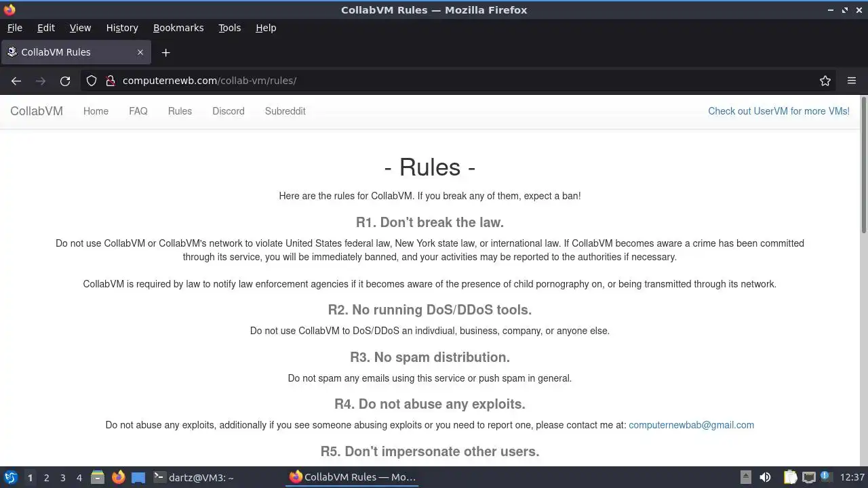Click the 'R5. Don't impersonate other users.' heading
This screenshot has width=868, height=488.
click(430, 451)
